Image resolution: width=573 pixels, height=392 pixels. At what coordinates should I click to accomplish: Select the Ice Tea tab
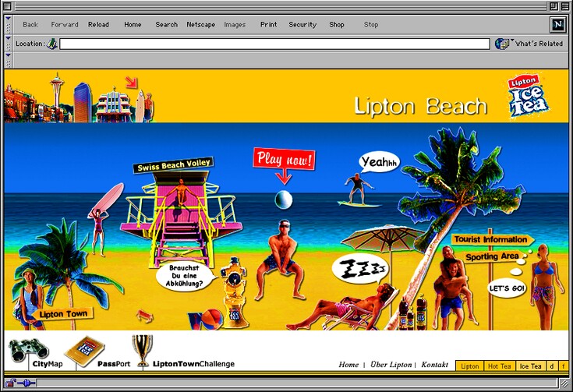[531, 366]
